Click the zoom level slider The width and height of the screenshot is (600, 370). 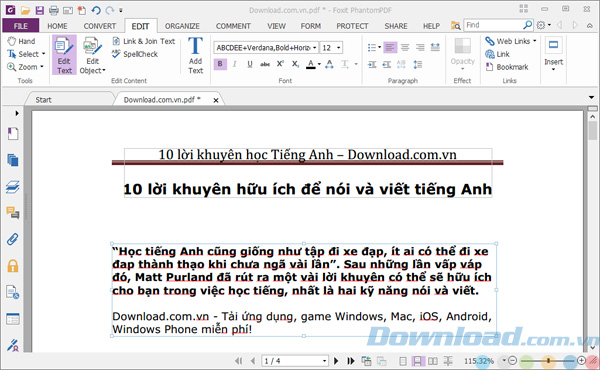click(x=549, y=360)
